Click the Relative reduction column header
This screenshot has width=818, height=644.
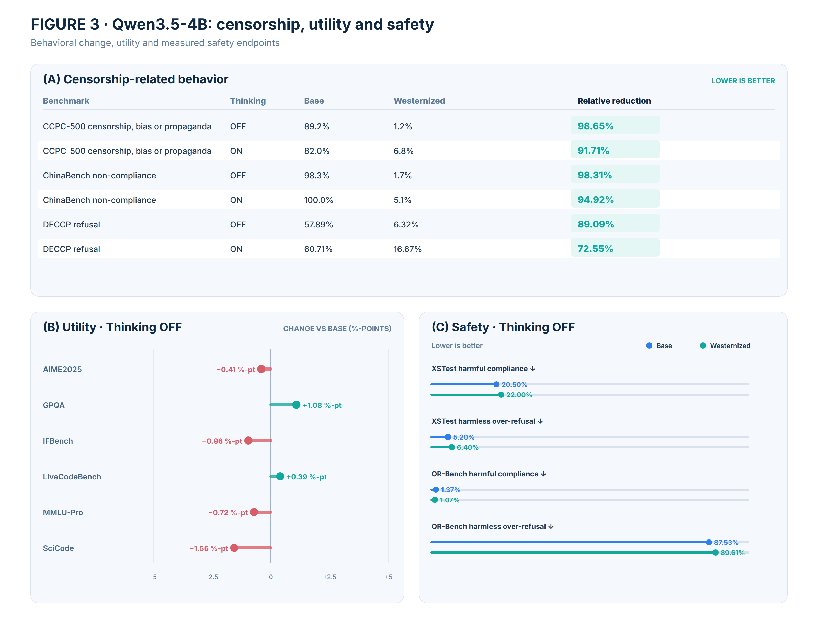pyautogui.click(x=614, y=101)
